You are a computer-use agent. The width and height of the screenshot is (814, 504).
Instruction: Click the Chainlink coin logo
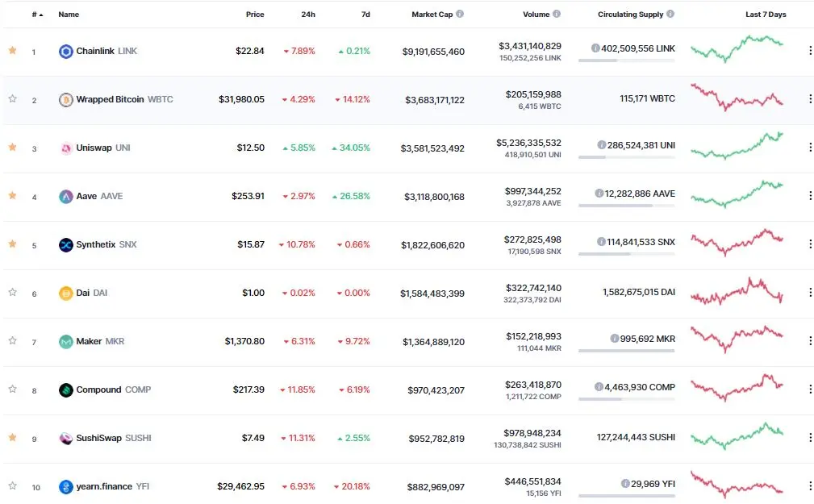[x=66, y=52]
